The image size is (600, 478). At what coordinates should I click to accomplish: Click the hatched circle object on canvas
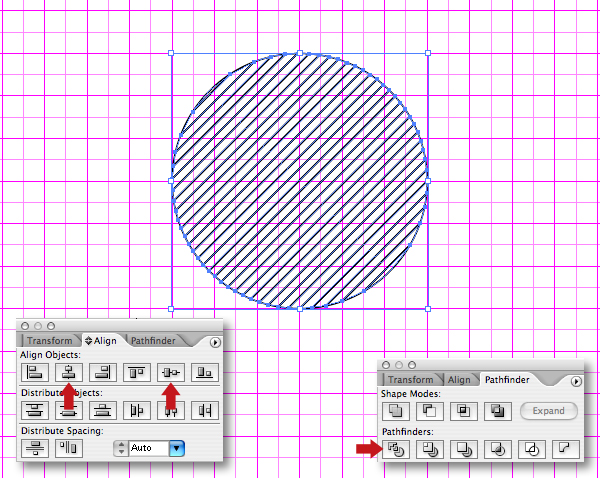(x=300, y=181)
